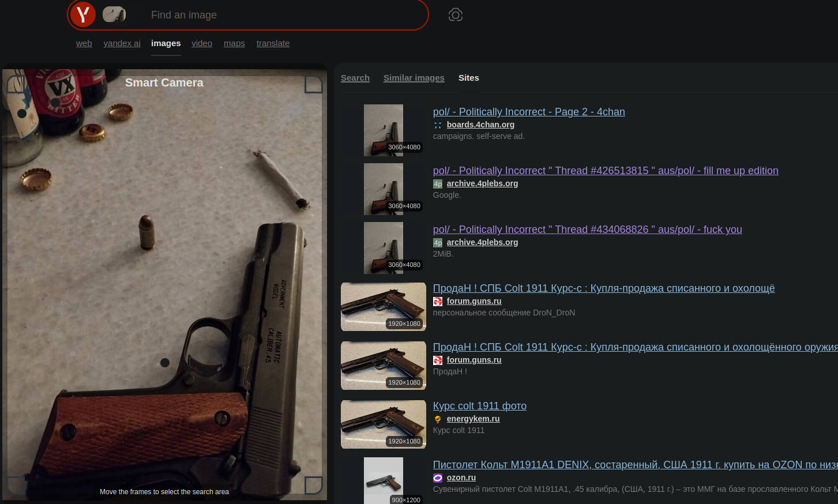Screen dimensions: 838x504
Task: Go to the video tab
Action: click(202, 43)
